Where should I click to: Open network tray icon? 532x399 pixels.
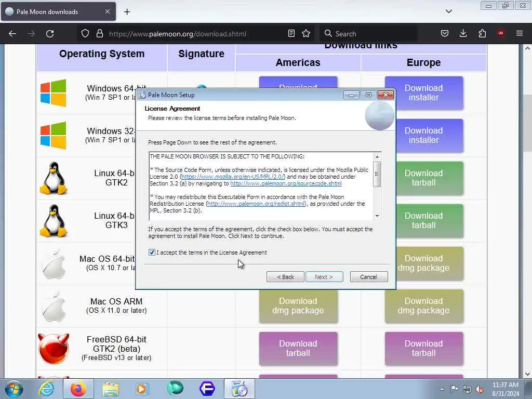coord(467,389)
